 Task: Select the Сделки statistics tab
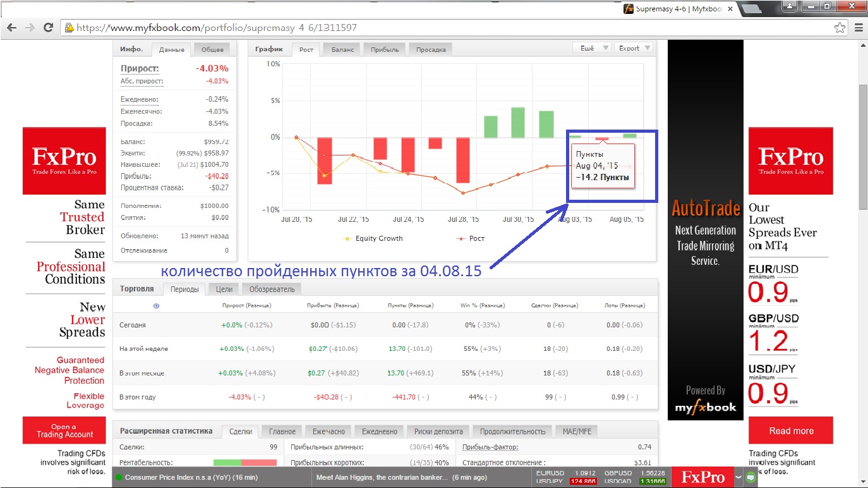click(x=240, y=431)
